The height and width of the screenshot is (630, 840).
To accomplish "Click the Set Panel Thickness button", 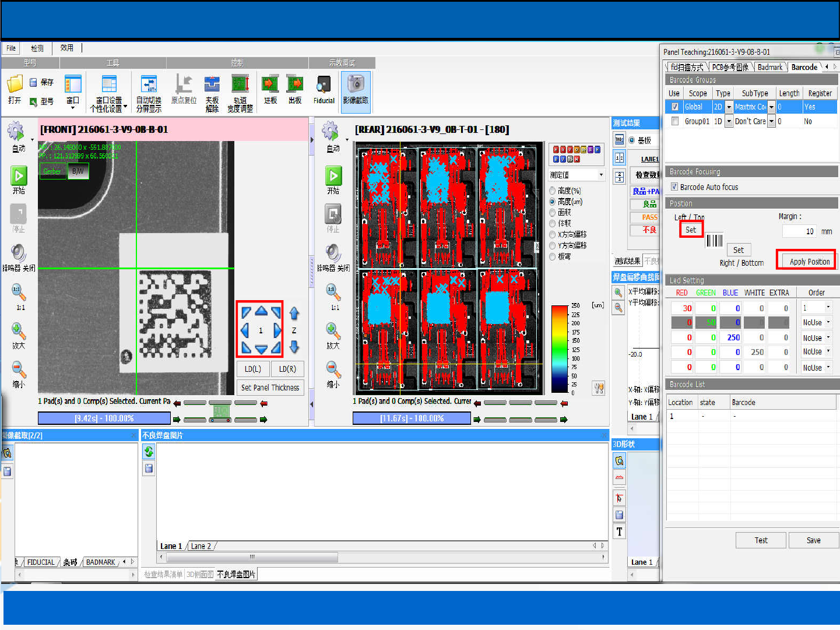I will pos(270,388).
